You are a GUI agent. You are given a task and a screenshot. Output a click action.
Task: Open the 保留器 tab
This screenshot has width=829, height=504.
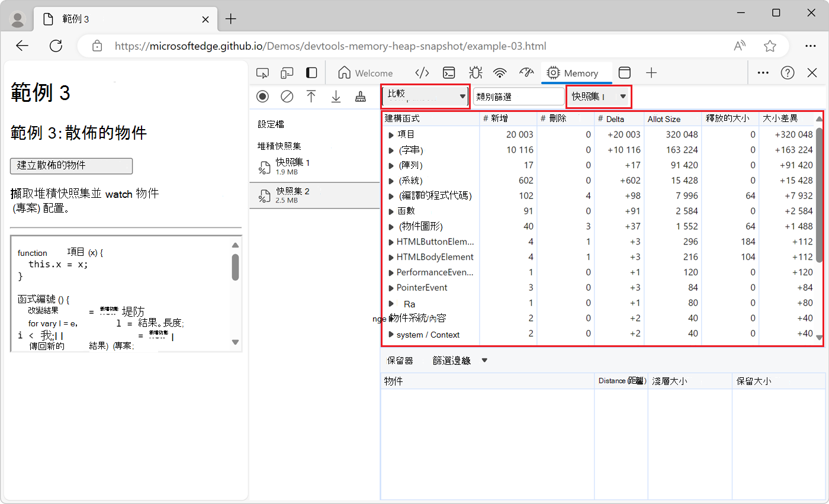coord(400,360)
